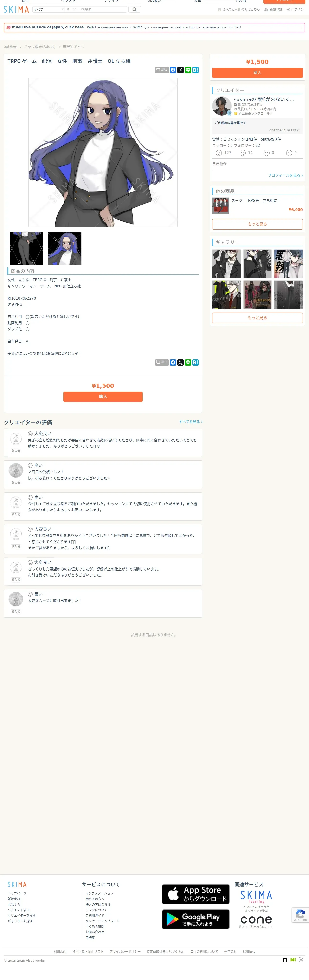Image resolution: width=309 pixels, height=980 pixels.
Task: Share on Facebook using upper share icon
Action: click(x=173, y=70)
